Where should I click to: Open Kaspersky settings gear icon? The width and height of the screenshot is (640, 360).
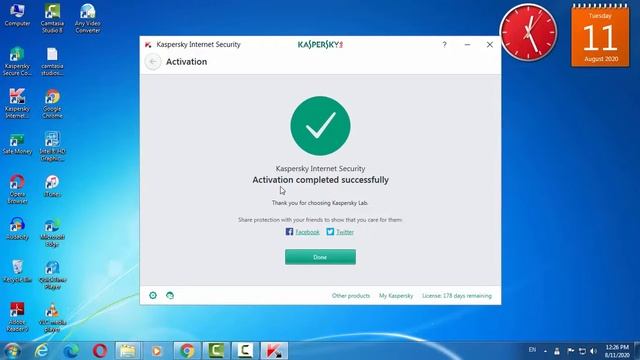153,295
